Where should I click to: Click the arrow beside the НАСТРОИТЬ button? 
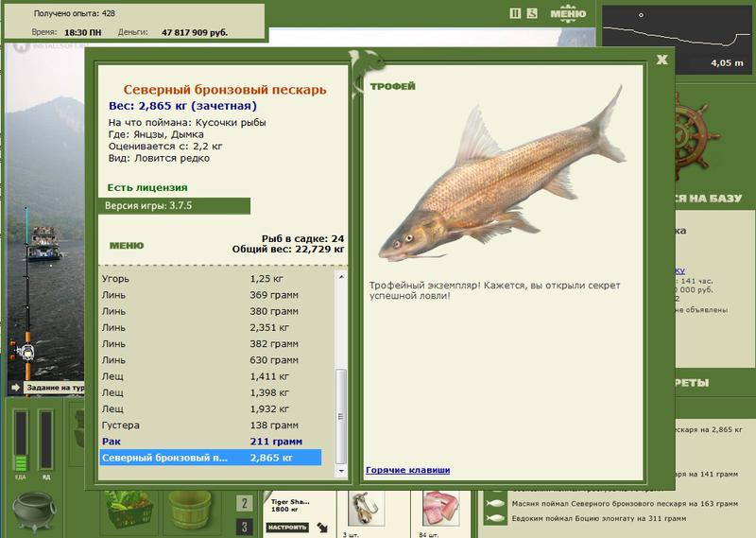coord(322,528)
